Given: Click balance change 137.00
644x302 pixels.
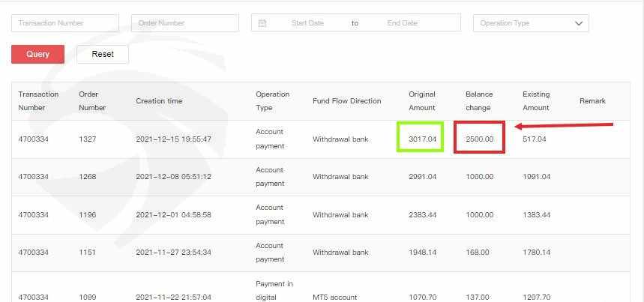Looking at the screenshot, I should (x=478, y=297).
